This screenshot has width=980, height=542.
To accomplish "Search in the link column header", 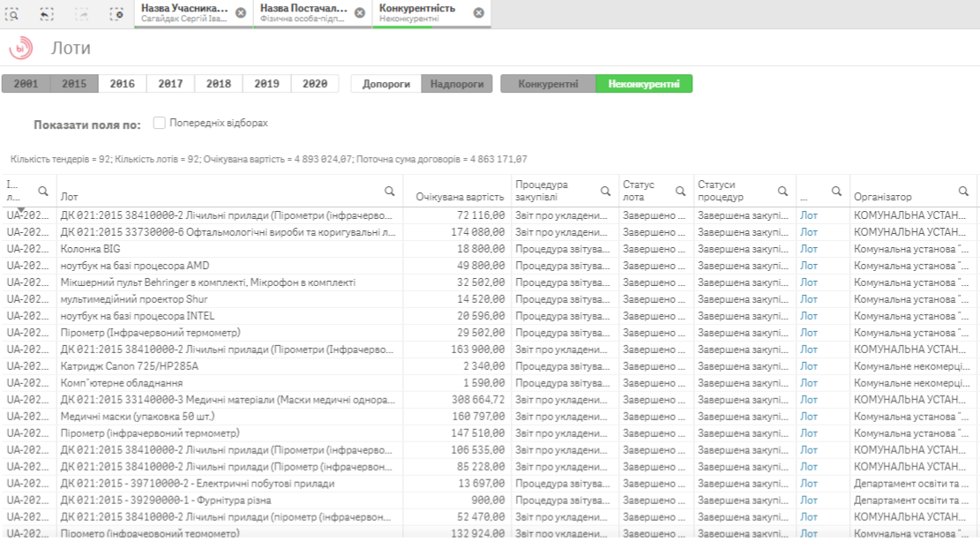I will point(836,192).
